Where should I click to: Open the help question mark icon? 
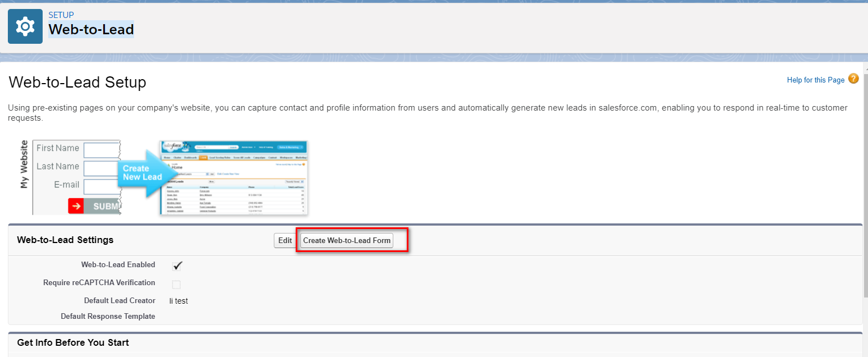(x=853, y=79)
